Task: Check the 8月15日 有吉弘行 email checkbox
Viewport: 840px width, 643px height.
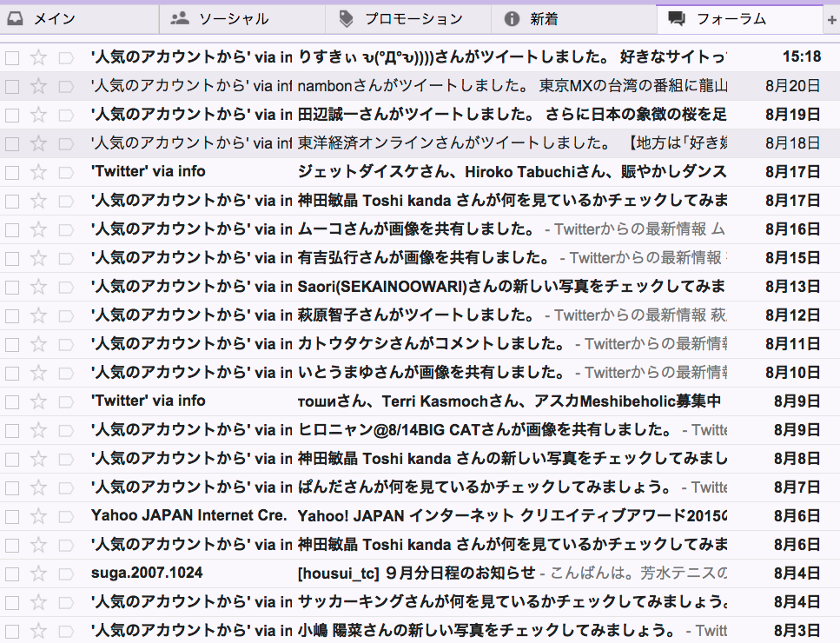Action: click(x=12, y=258)
